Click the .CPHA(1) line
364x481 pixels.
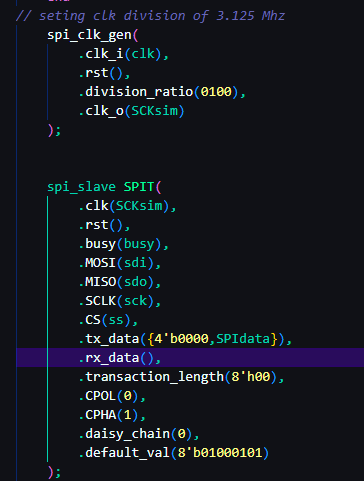pyautogui.click(x=112, y=415)
